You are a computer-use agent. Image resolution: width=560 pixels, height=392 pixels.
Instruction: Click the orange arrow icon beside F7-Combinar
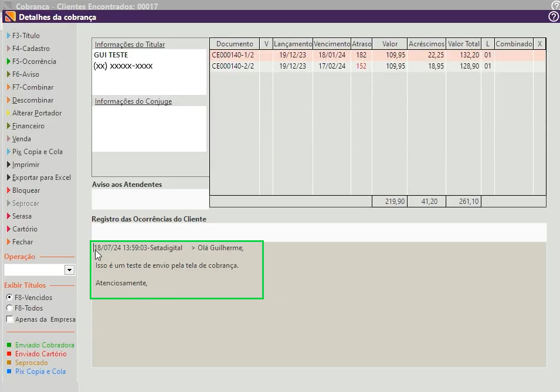point(9,87)
